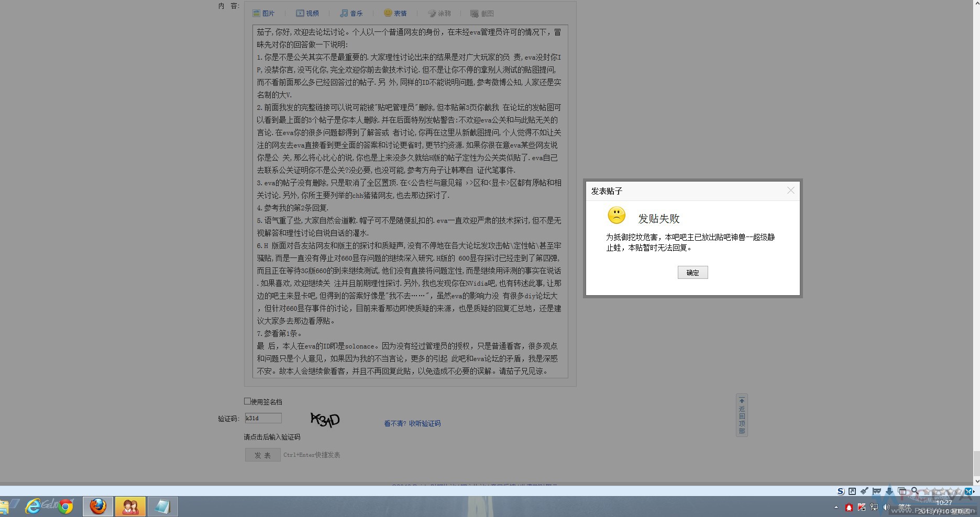Image resolution: width=980 pixels, height=517 pixels.
Task: Launch Firefox from the taskbar
Action: [97, 506]
